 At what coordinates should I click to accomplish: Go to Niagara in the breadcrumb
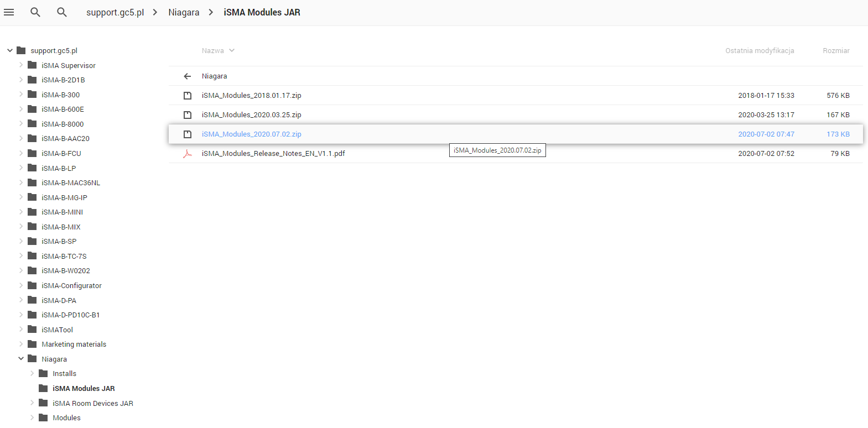[x=184, y=12]
